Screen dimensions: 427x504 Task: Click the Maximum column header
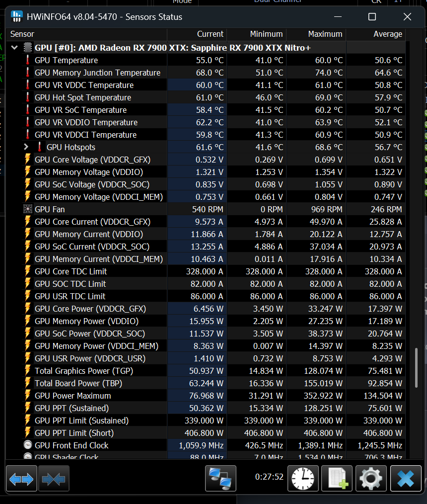coord(316,34)
